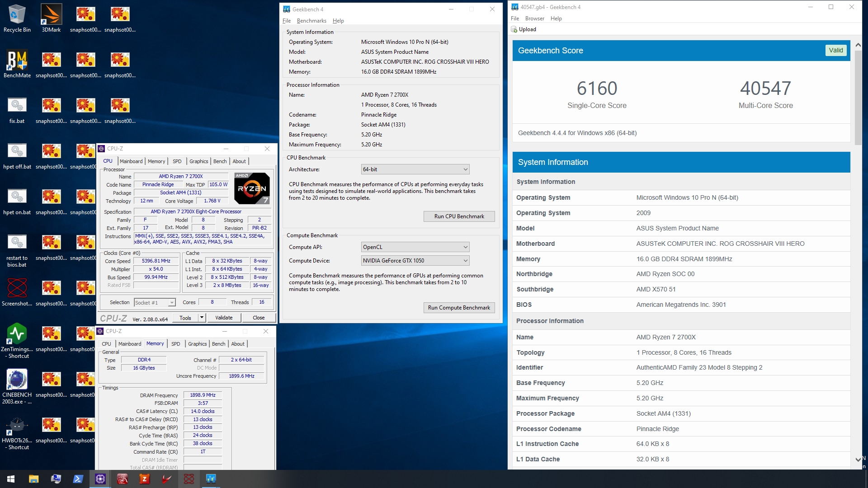Click the Run CPU Benchmark button
868x488 pixels.
(x=459, y=216)
